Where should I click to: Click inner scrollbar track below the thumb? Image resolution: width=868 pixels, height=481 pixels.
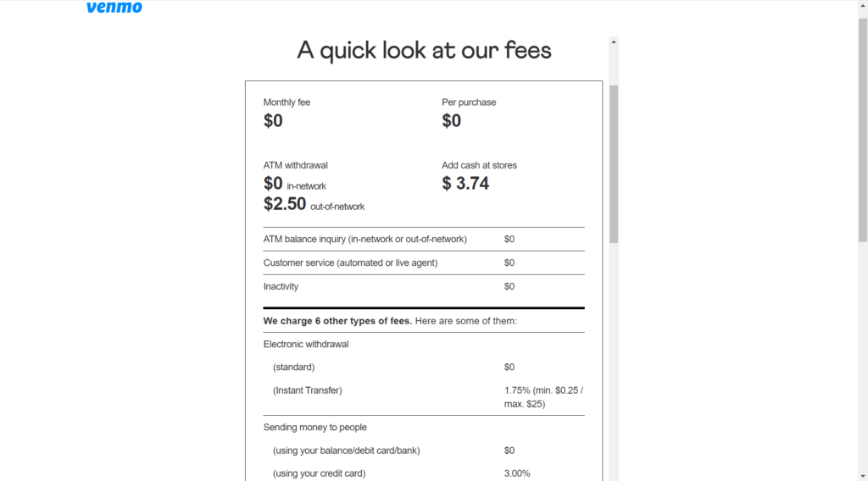point(614,359)
